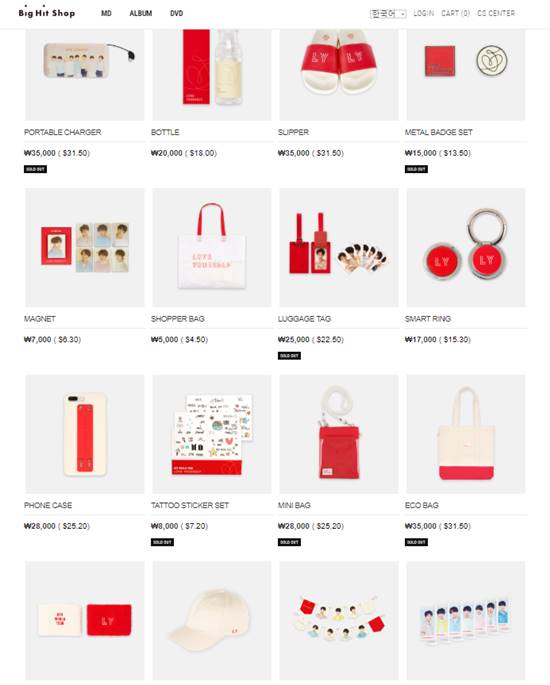Open the CART (0) link
550x685 pixels.
tap(455, 14)
